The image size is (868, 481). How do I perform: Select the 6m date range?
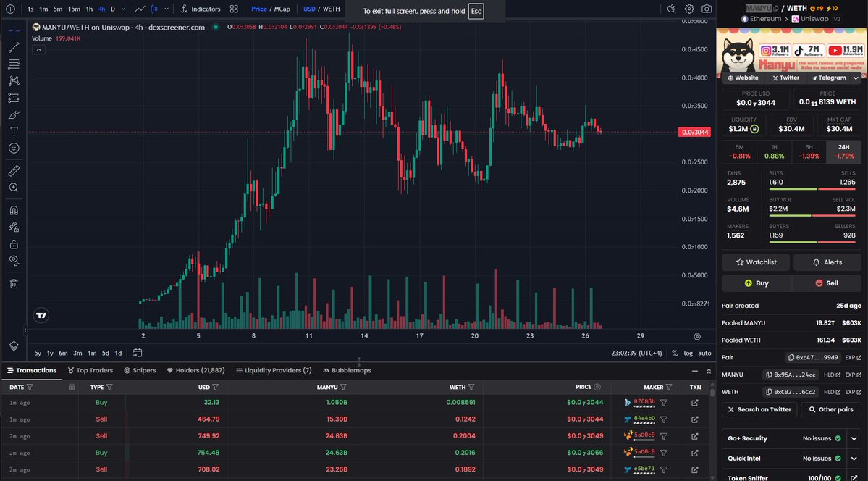coord(63,353)
